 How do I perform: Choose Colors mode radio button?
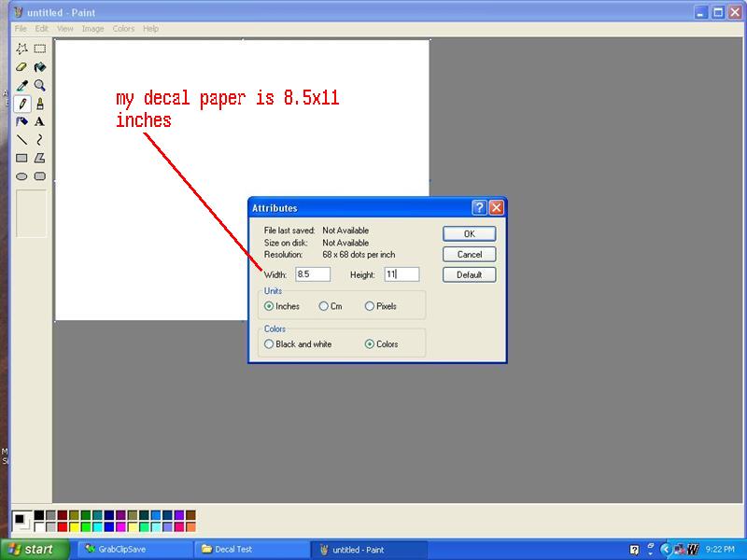(369, 343)
